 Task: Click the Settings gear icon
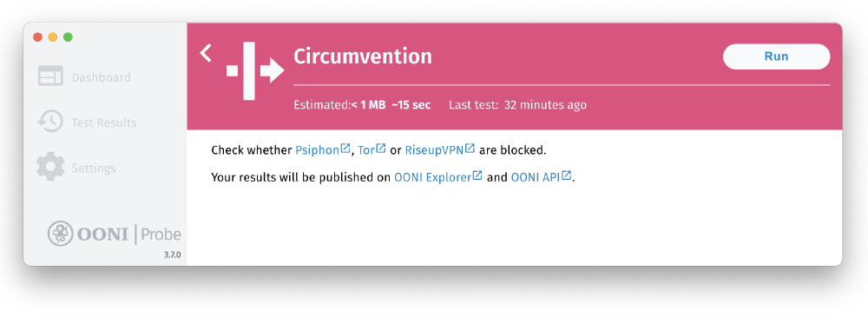pos(50,166)
